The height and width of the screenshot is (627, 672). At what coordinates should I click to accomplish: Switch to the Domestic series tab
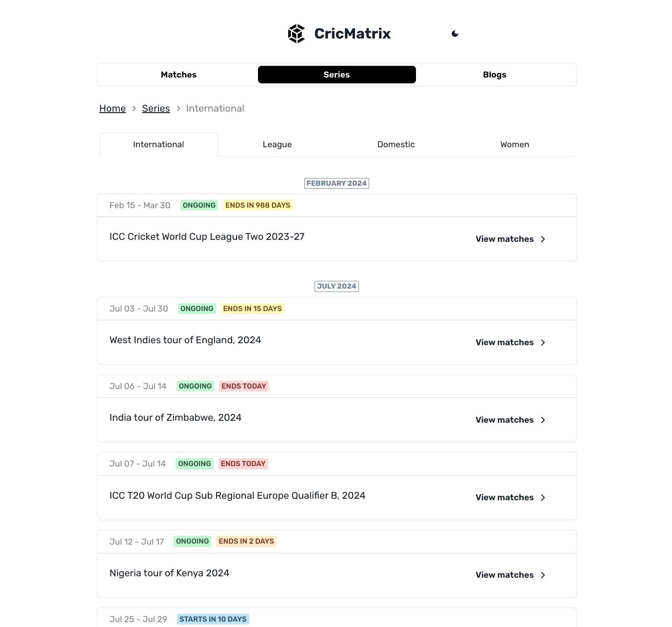tap(395, 144)
